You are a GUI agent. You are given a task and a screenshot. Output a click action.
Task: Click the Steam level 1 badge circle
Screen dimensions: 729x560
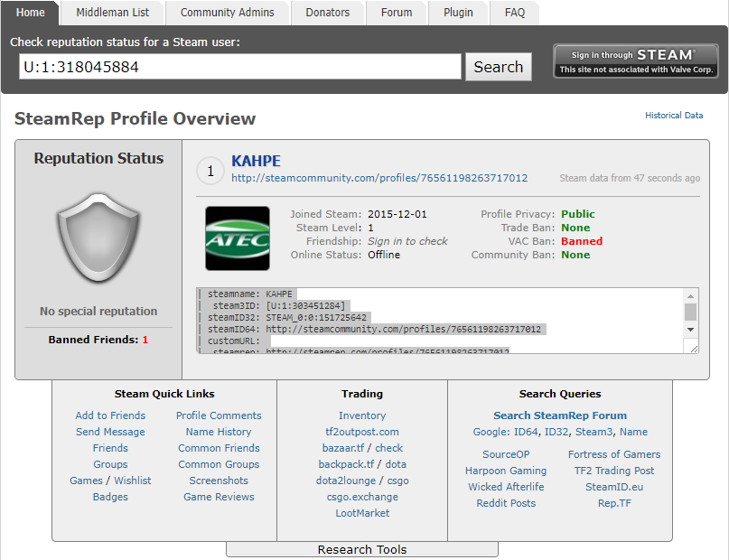click(210, 171)
